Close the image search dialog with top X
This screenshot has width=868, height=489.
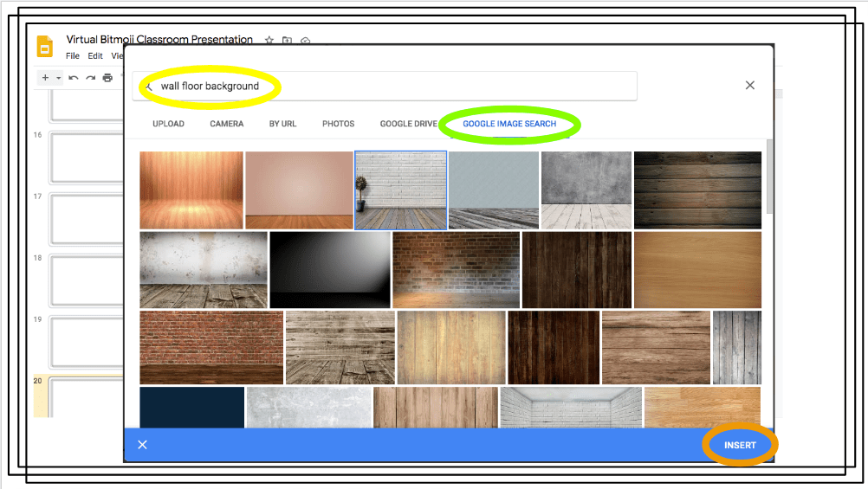point(750,85)
